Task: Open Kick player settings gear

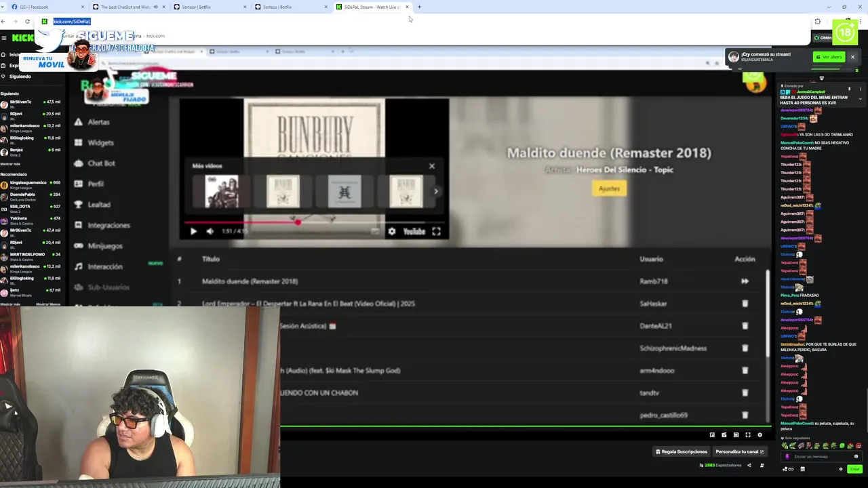Action: tap(759, 435)
